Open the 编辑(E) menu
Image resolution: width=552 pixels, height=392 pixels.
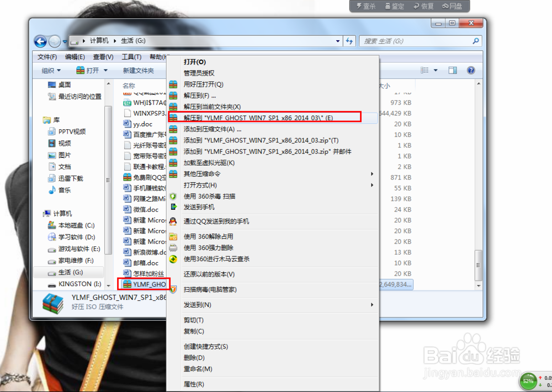point(75,57)
